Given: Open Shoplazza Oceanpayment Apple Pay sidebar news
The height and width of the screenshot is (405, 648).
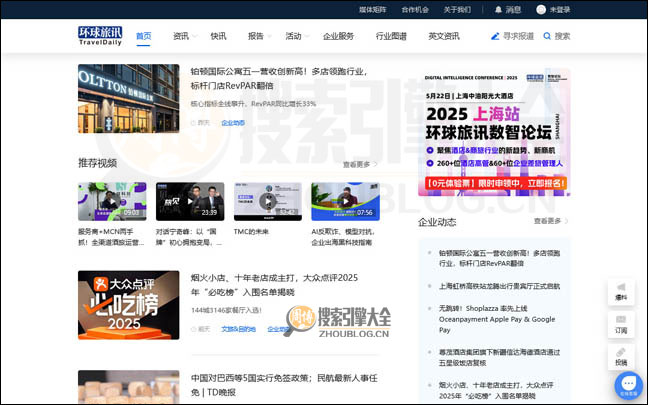Looking at the screenshot, I should click(x=497, y=319).
